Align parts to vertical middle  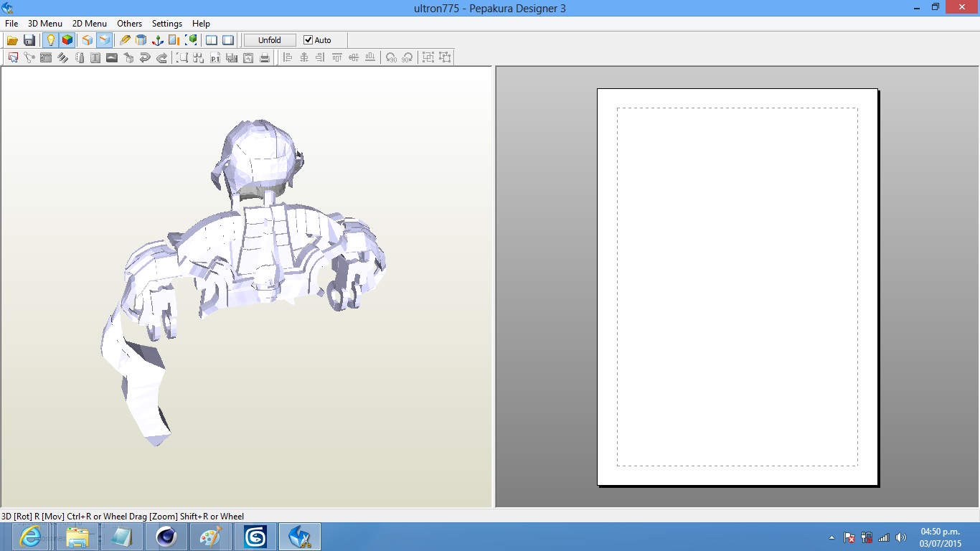click(x=354, y=57)
